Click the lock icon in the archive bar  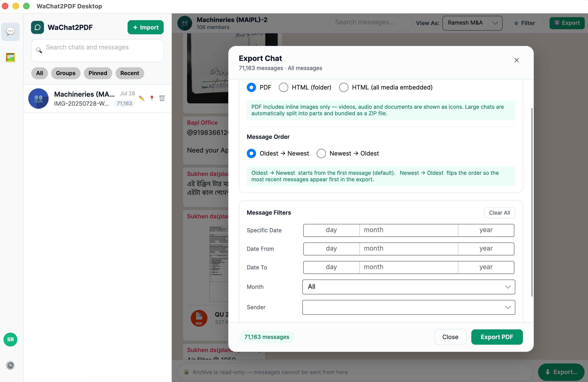coord(186,372)
